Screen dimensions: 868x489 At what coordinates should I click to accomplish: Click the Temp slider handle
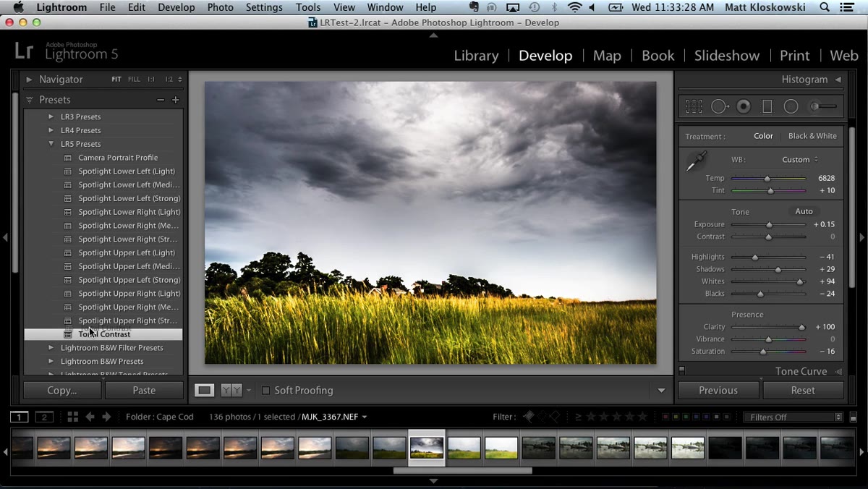[x=767, y=178]
